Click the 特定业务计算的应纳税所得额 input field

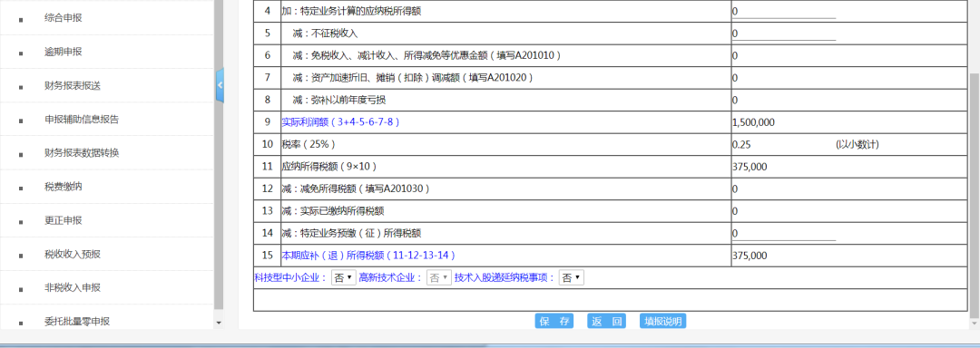point(784,12)
